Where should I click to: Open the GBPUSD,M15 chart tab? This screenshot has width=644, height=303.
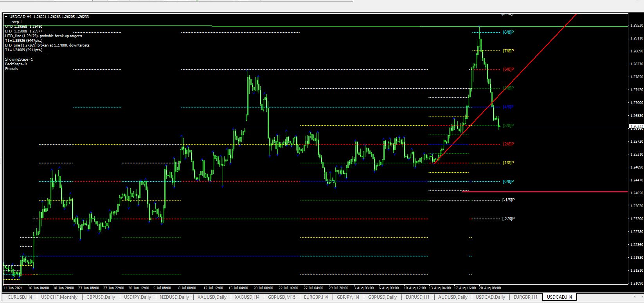click(x=281, y=297)
